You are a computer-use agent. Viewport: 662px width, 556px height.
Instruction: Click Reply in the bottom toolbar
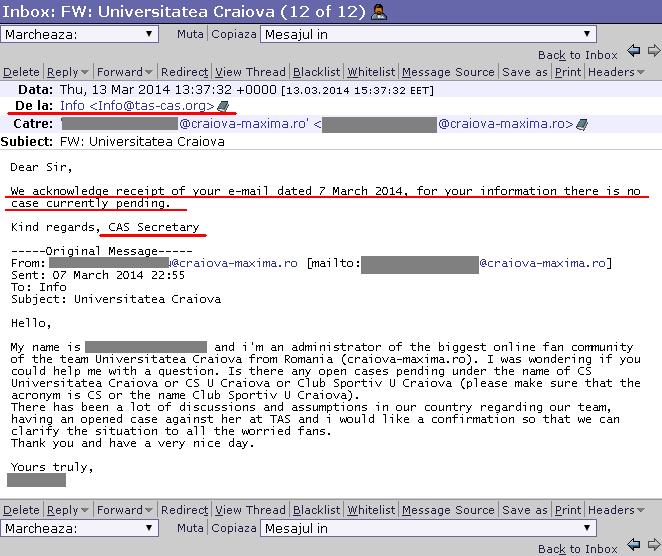click(x=62, y=510)
